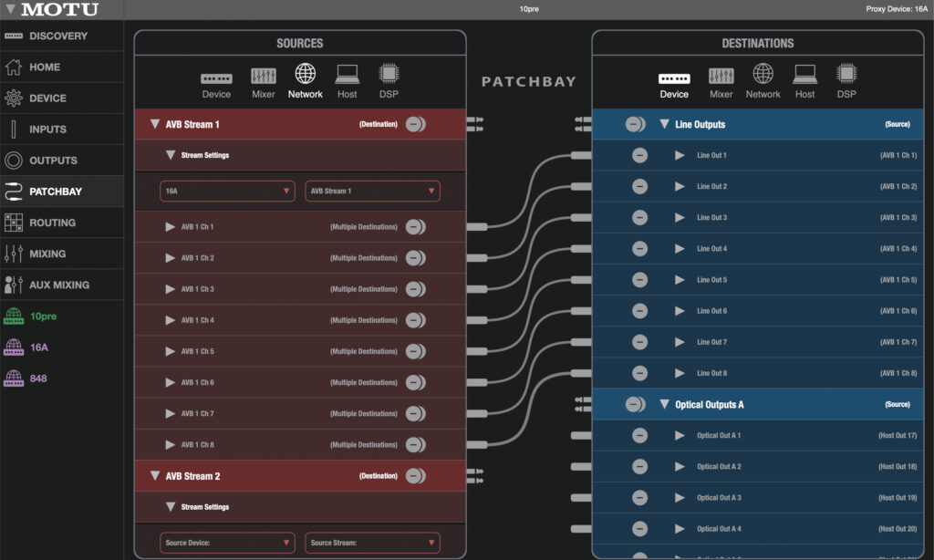Switch to the Aux Mixing tab
934x560 pixels.
(x=58, y=285)
